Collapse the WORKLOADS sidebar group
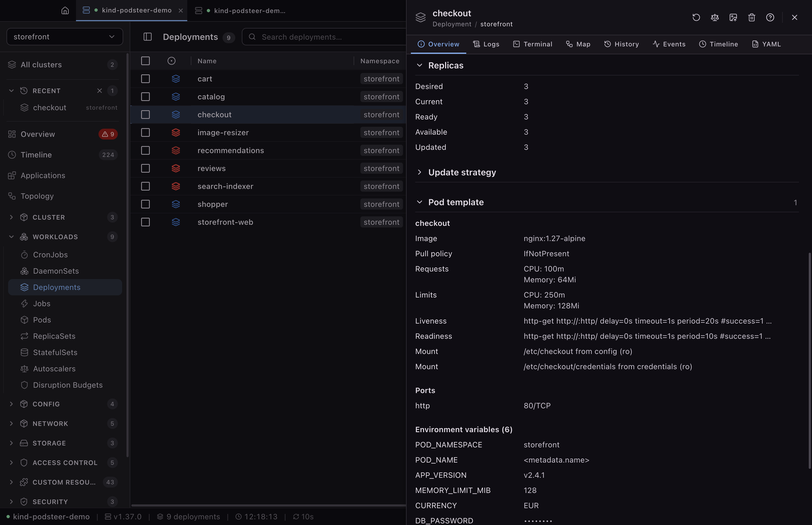The width and height of the screenshot is (812, 525). click(x=11, y=237)
